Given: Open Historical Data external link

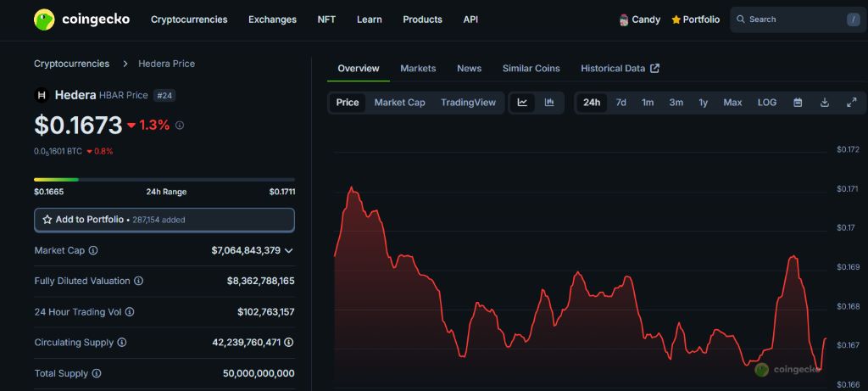Looking at the screenshot, I should coord(620,69).
